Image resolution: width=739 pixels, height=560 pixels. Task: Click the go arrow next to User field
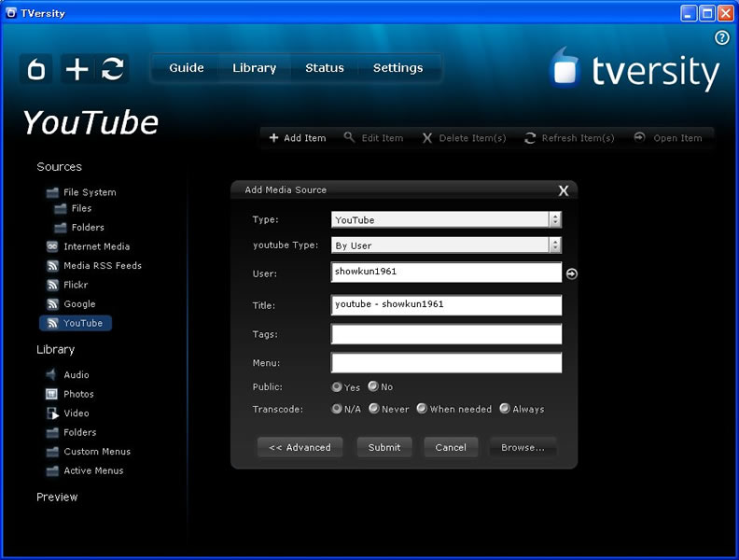click(x=571, y=273)
